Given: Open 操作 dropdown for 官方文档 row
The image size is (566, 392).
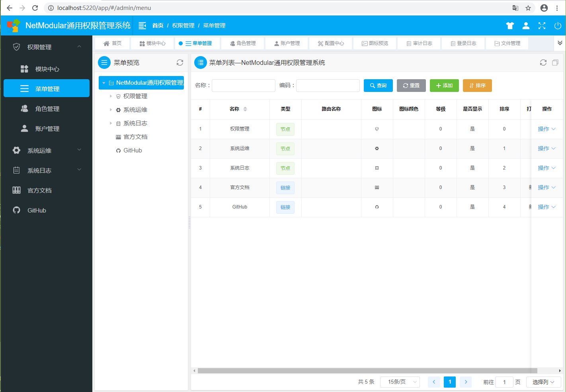Looking at the screenshot, I should point(546,187).
